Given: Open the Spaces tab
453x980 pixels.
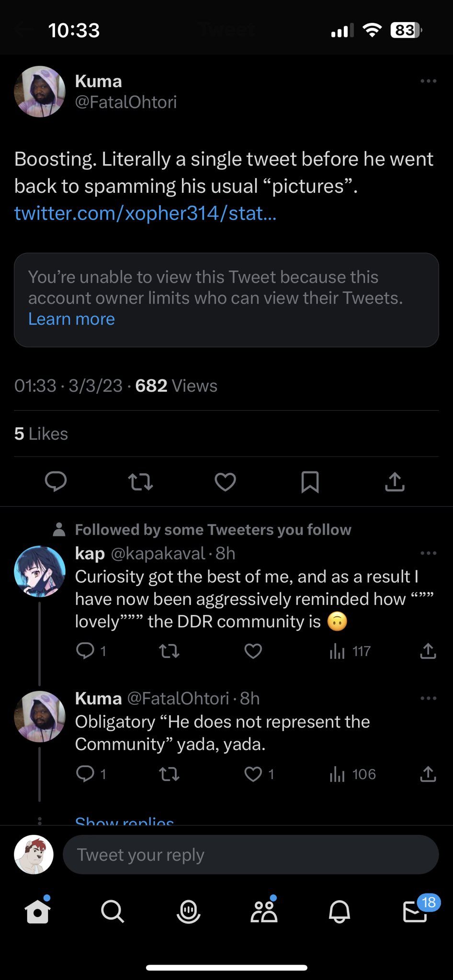Looking at the screenshot, I should [x=188, y=912].
